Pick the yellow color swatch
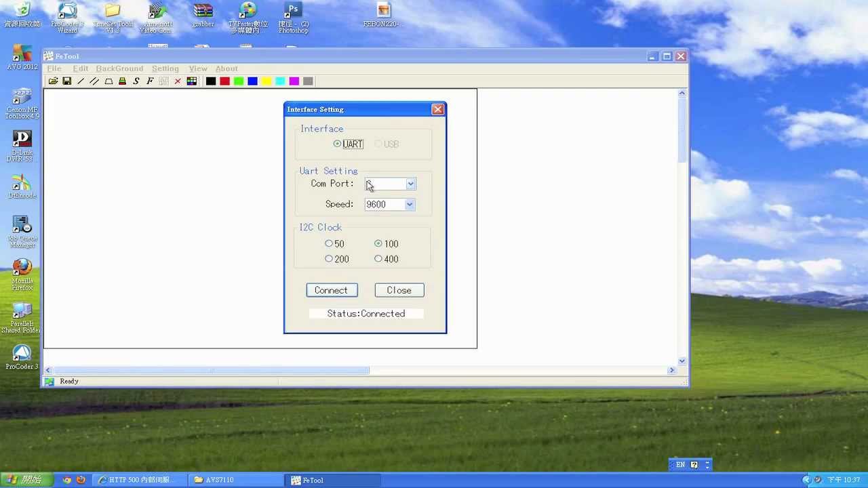868x488 pixels. pyautogui.click(x=267, y=81)
